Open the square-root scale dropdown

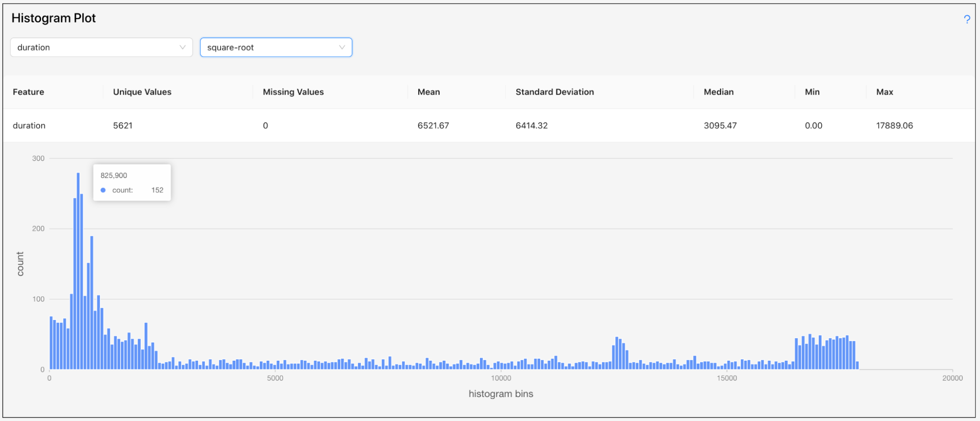point(276,48)
